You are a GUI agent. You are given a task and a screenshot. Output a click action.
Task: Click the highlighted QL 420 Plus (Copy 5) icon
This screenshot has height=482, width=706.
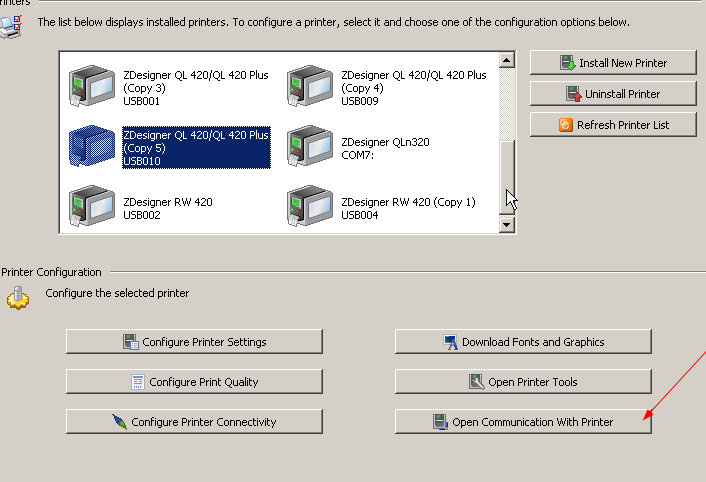pos(92,147)
